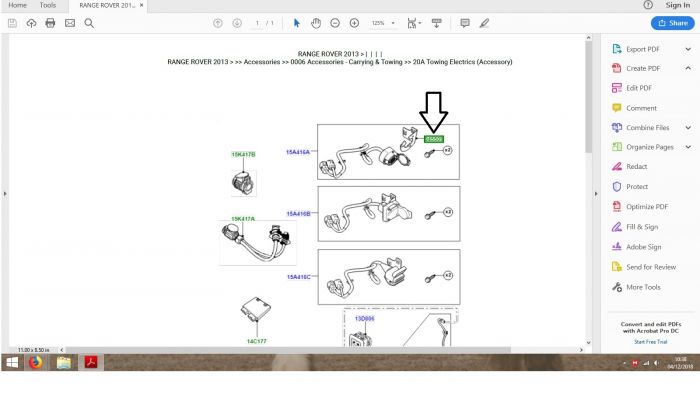The image size is (700, 393).
Task: Select the Hand pan tool
Action: coord(316,23)
